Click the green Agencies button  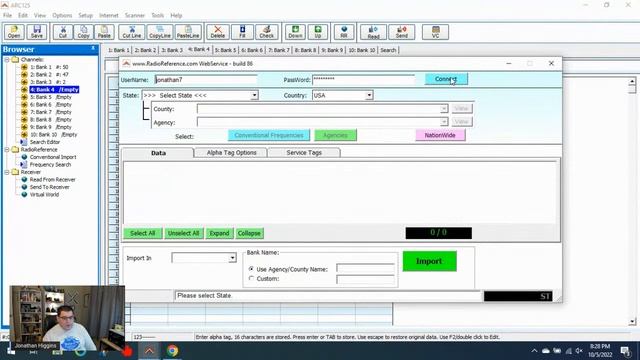335,135
